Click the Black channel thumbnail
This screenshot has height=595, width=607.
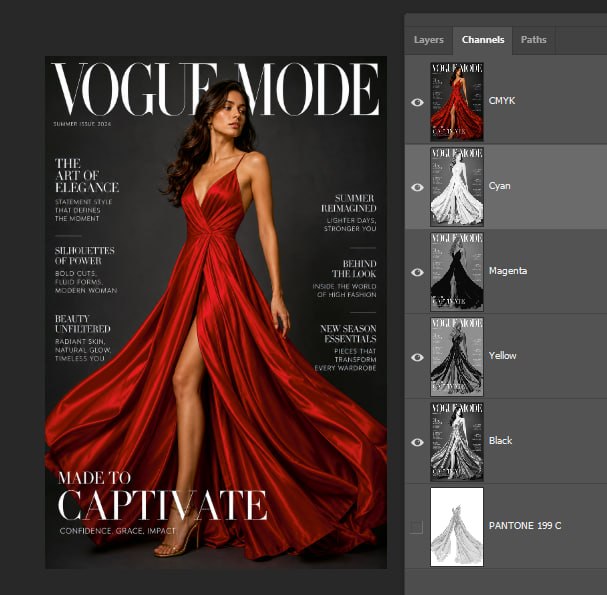click(457, 442)
